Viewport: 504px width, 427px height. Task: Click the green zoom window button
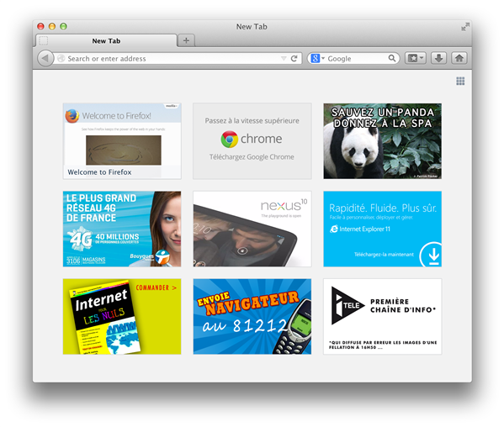[63, 26]
